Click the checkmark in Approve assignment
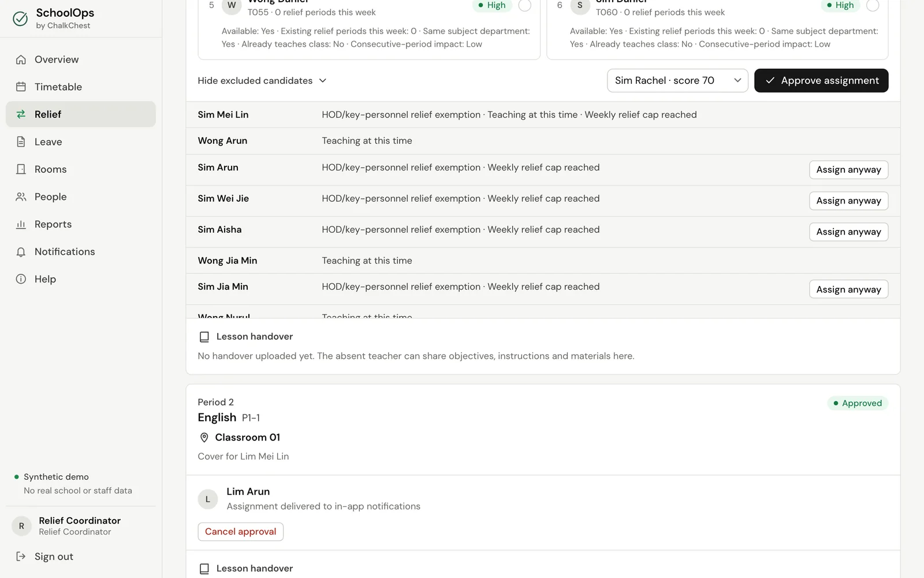Screen dimensions: 924x578 coord(770,80)
